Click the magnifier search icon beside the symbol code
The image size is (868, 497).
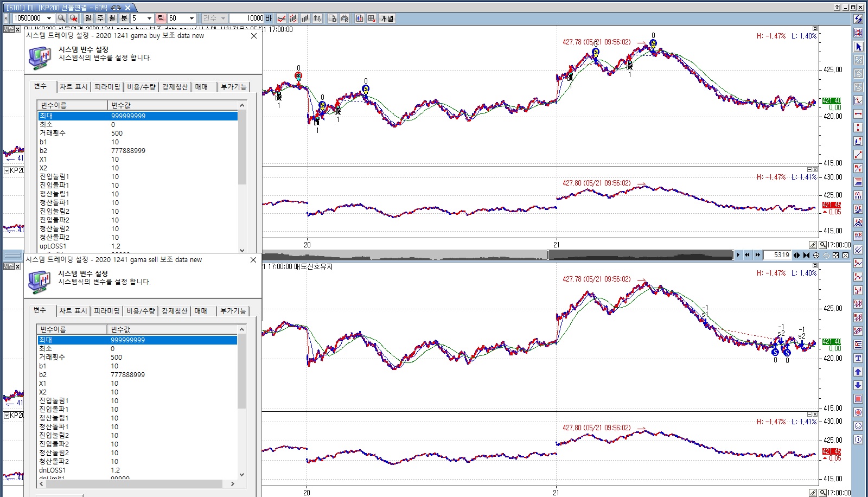click(61, 18)
